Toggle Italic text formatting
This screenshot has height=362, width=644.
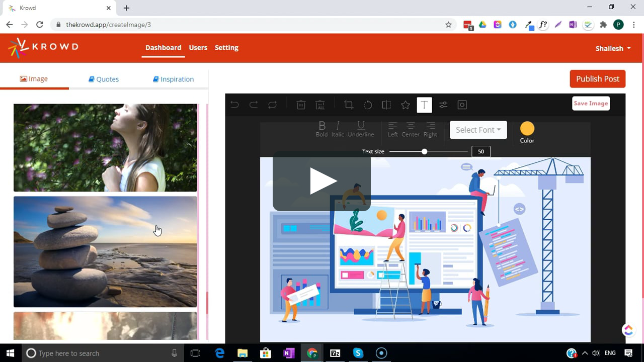pos(338,129)
